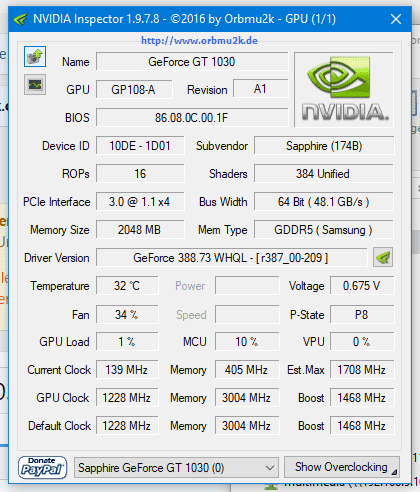
Task: Click the Subvendor Sapphire (174B) field
Action: click(324, 146)
